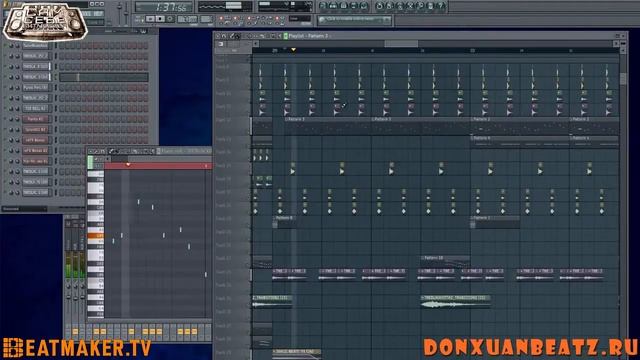Select the highest note in piano roll
The height and width of the screenshot is (360, 640).
[x=138, y=202]
